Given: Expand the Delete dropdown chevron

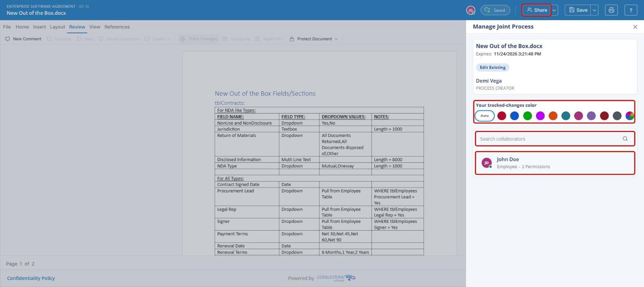Looking at the screenshot, I should pyautogui.click(x=169, y=39).
